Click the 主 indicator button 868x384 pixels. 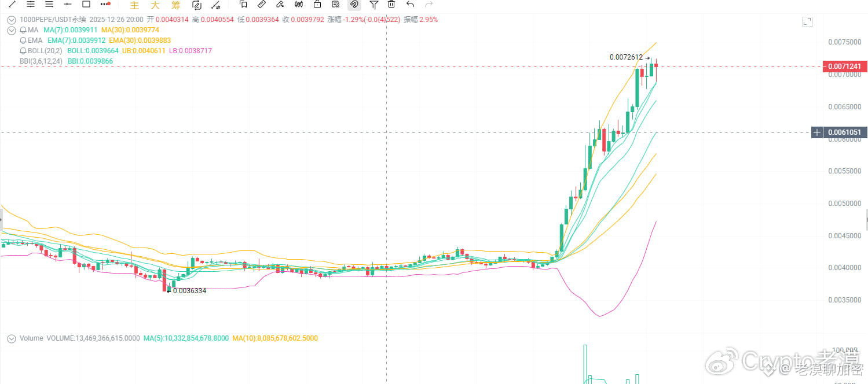134,5
